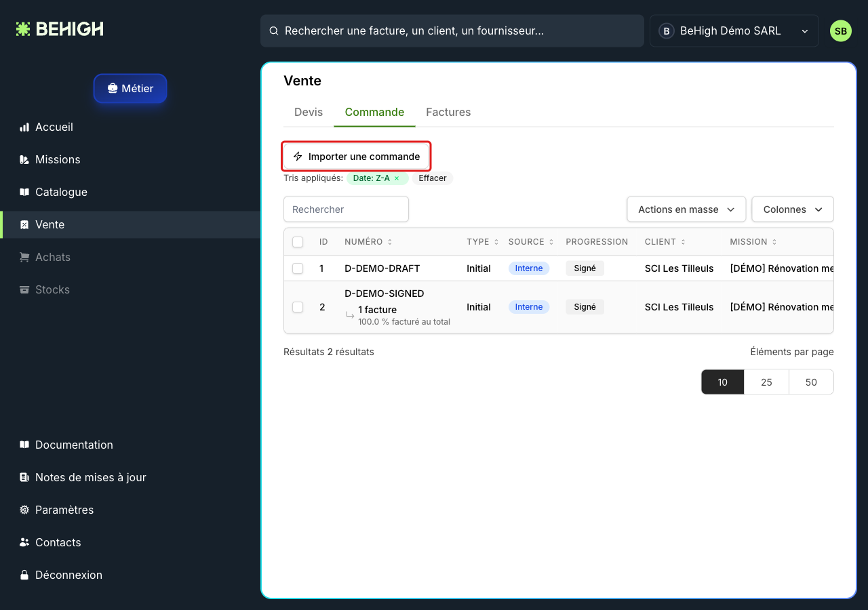Click the Paramètres gear icon
Screen dimensions: 868x610
pyautogui.click(x=24, y=510)
